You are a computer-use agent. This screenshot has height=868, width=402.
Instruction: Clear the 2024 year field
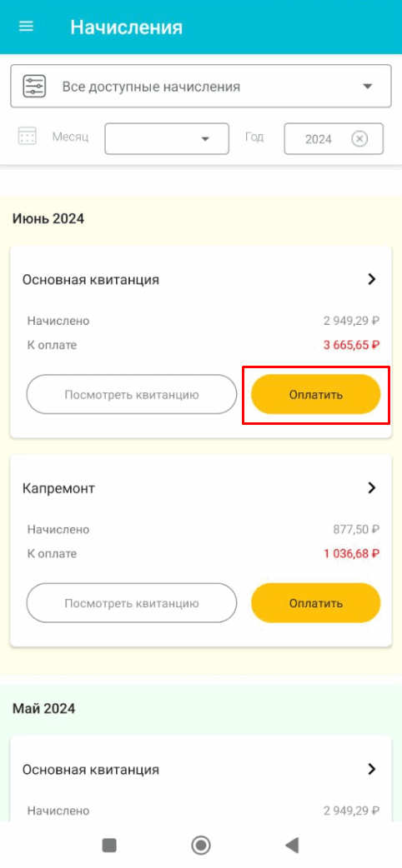pyautogui.click(x=359, y=138)
